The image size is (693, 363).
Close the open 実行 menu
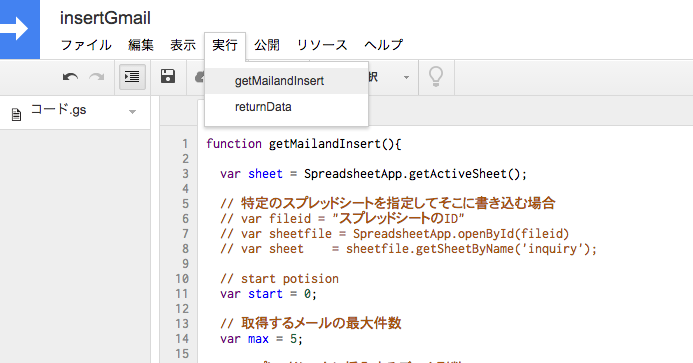click(x=225, y=45)
